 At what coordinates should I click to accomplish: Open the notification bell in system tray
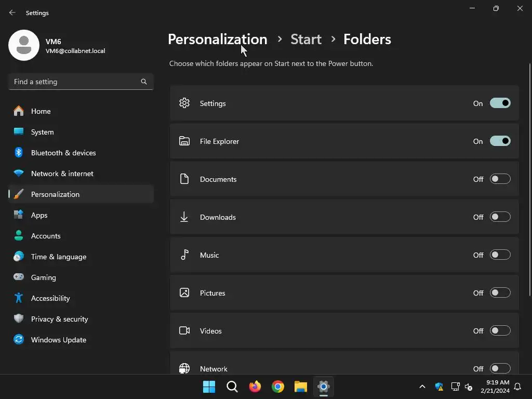pos(517,387)
